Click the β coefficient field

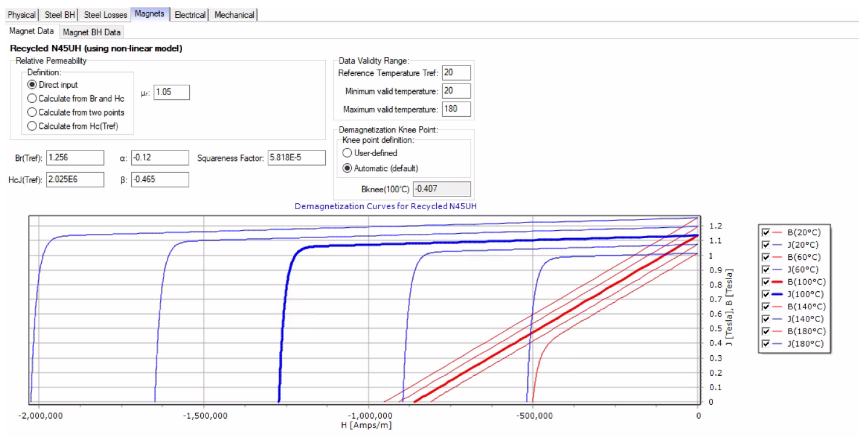pyautogui.click(x=160, y=179)
